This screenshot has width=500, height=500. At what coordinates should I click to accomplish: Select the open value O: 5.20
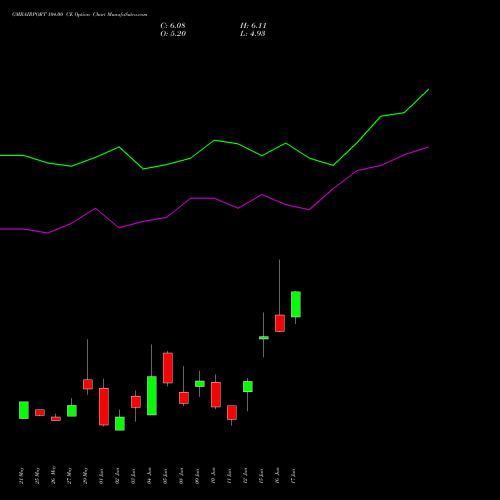tap(173, 34)
